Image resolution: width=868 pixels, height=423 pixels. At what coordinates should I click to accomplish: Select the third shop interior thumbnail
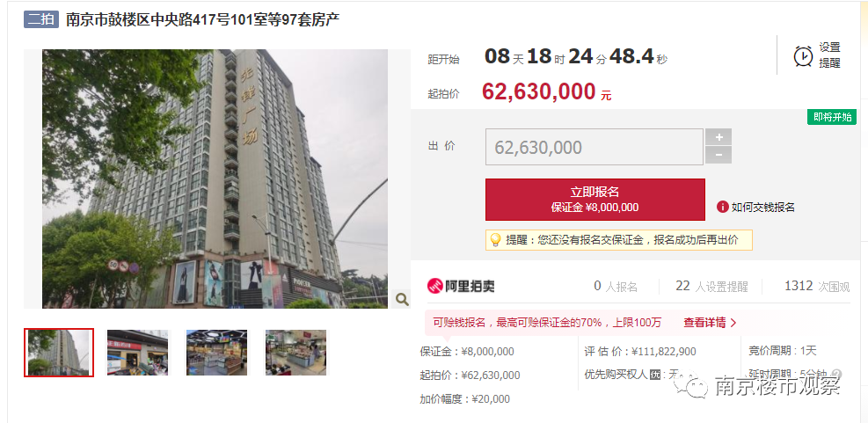coord(216,353)
